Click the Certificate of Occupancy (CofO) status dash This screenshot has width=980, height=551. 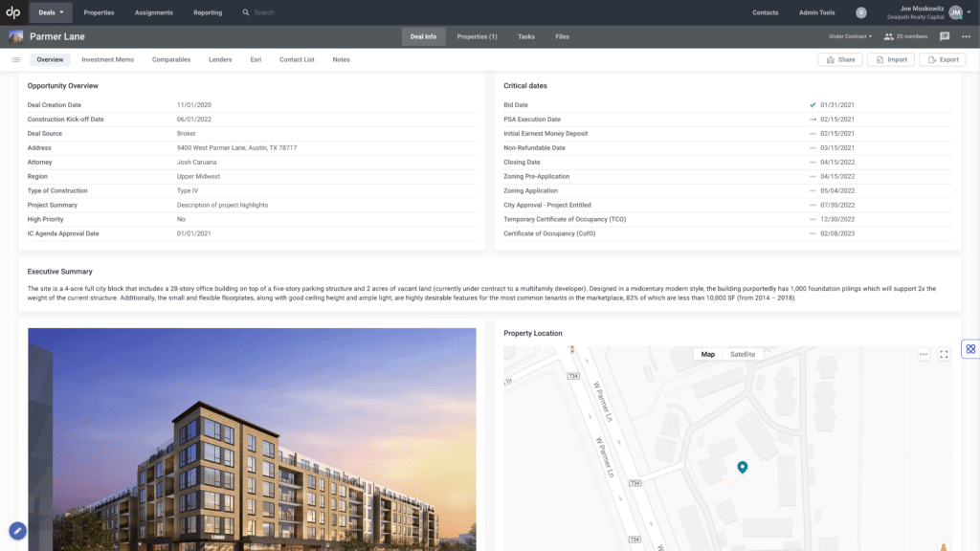[813, 233]
